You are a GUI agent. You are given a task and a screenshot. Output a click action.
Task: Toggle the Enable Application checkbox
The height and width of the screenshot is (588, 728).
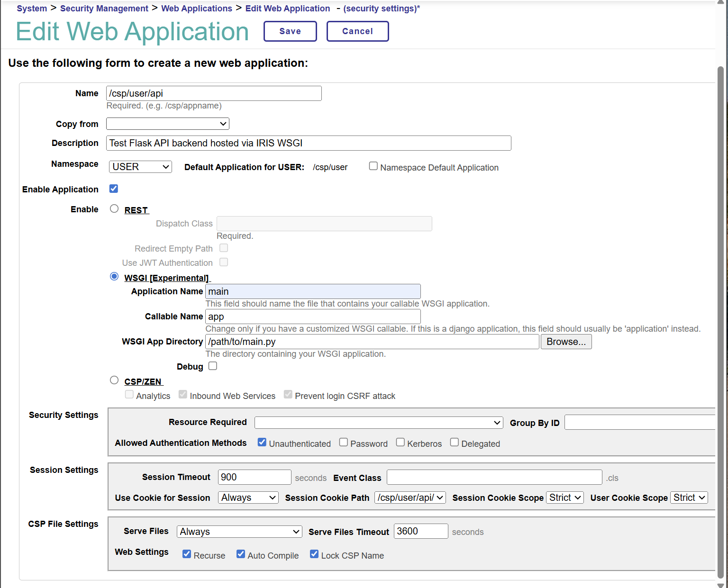(114, 189)
